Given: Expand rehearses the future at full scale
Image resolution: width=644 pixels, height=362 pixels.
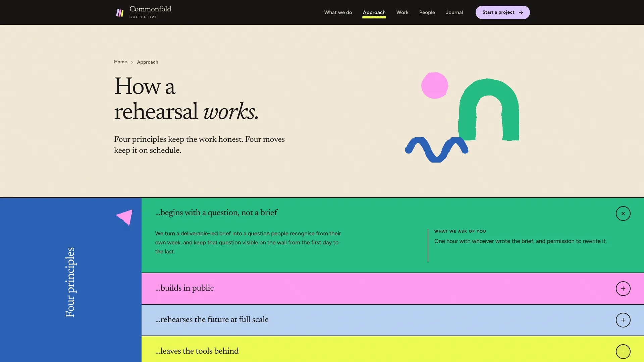Looking at the screenshot, I should tap(623, 320).
